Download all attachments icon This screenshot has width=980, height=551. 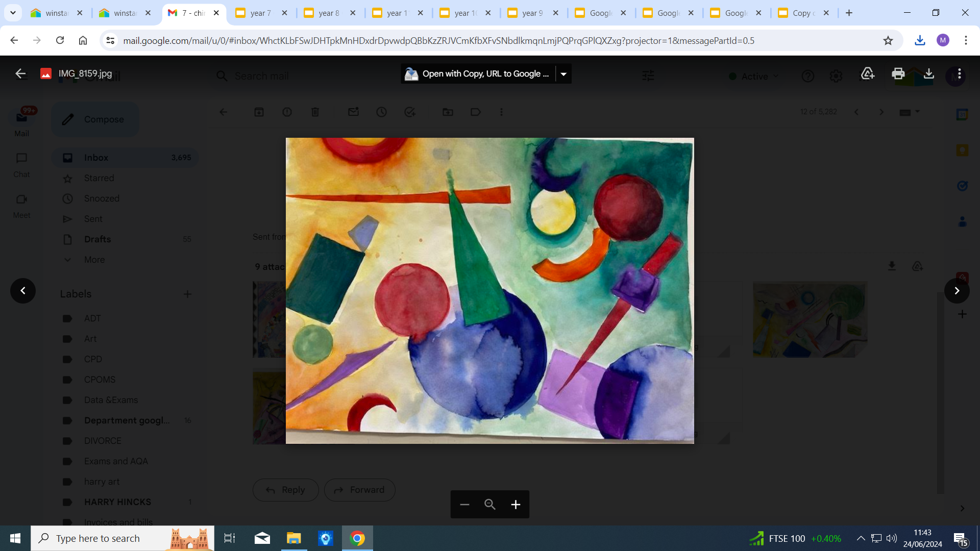pyautogui.click(x=892, y=266)
